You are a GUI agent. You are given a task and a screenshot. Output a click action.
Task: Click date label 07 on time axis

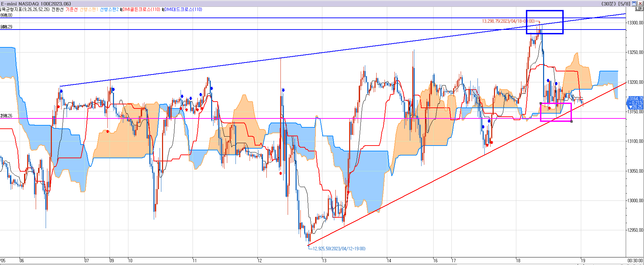click(x=87, y=261)
